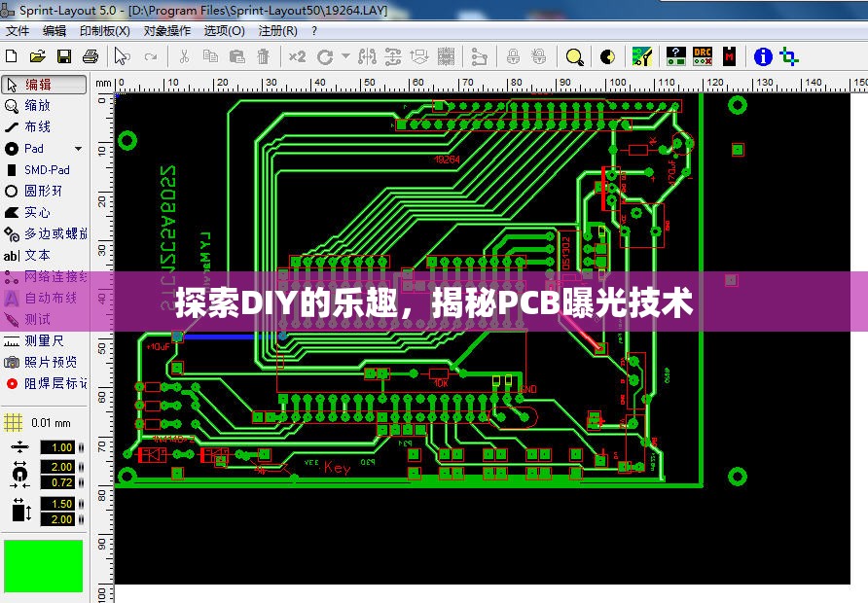
Task: Expand the Pad shape dropdown arrow
Action: [78, 149]
